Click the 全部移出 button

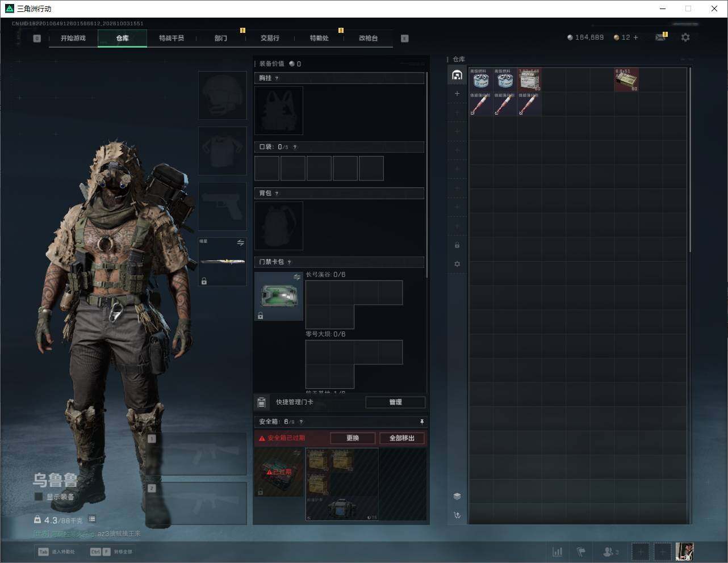(402, 438)
